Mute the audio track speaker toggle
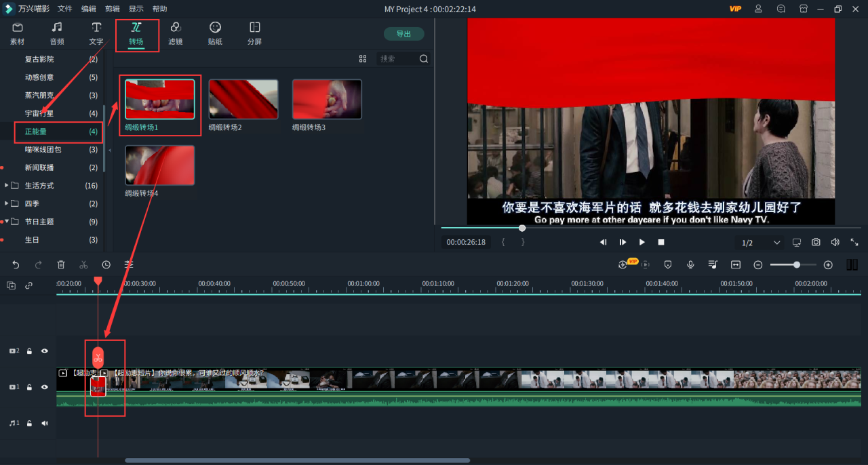Image resolution: width=868 pixels, height=465 pixels. (x=43, y=423)
